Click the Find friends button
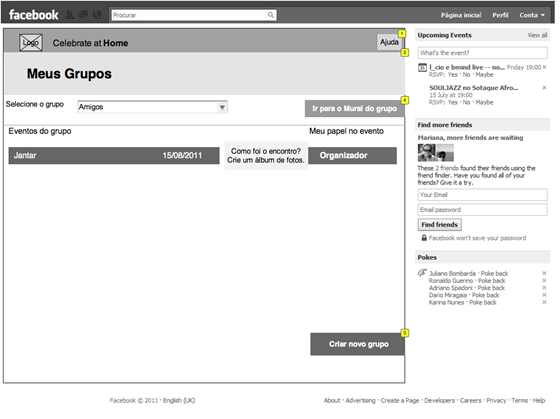Screen dimensions: 560x419 click(x=440, y=225)
